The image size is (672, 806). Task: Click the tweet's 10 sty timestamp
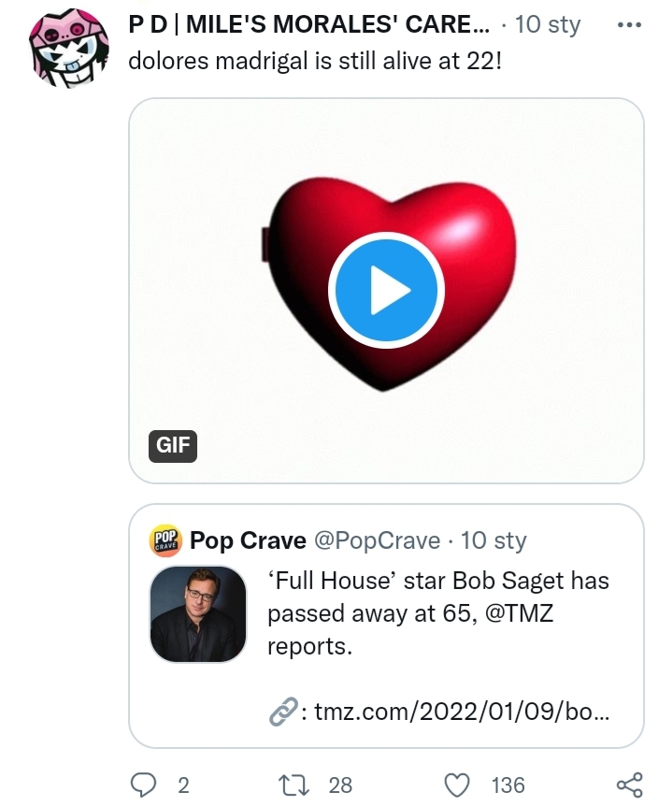tap(548, 24)
